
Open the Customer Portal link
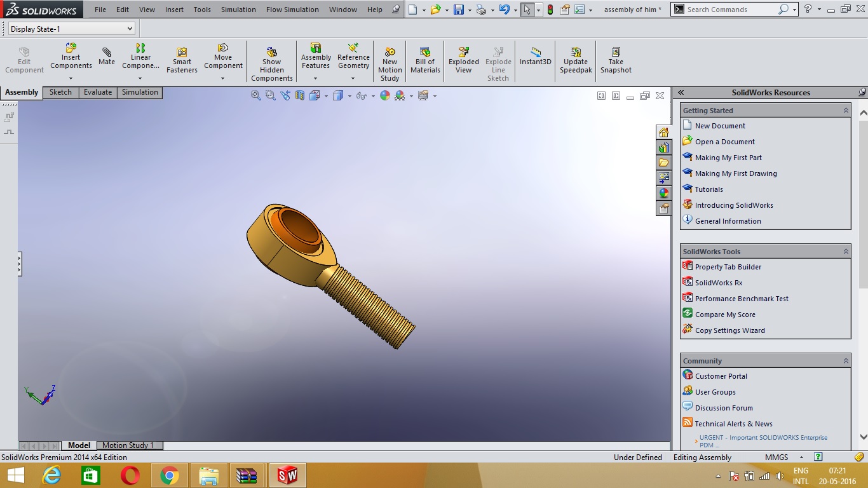721,376
